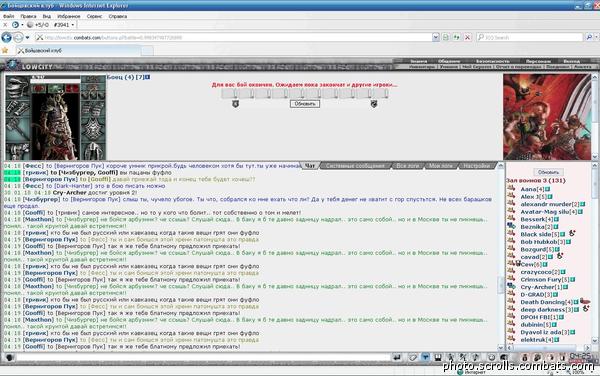Click the eraser icon in the chat toolbar

tap(412, 357)
